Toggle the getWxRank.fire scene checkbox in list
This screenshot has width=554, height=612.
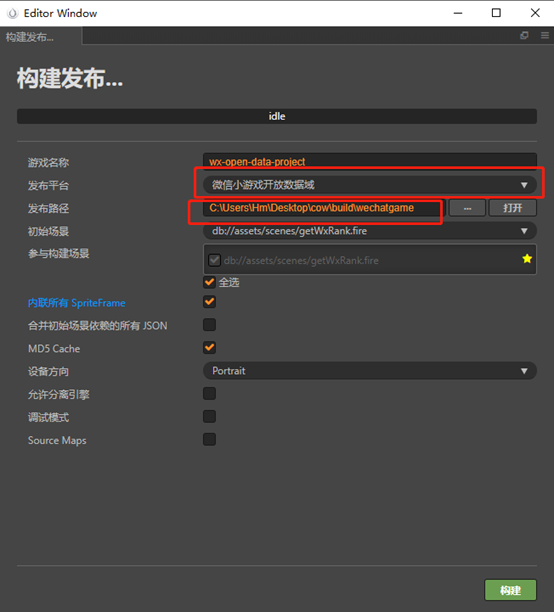tap(214, 260)
